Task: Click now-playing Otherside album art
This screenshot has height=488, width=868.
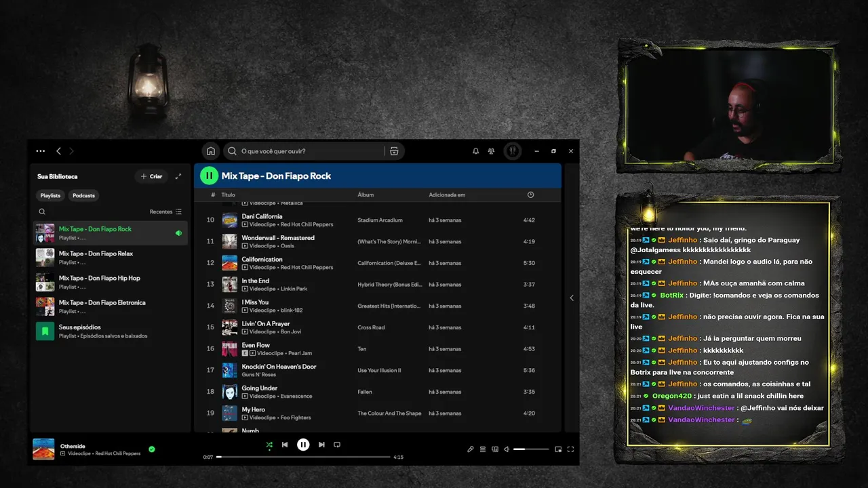Action: tap(43, 449)
